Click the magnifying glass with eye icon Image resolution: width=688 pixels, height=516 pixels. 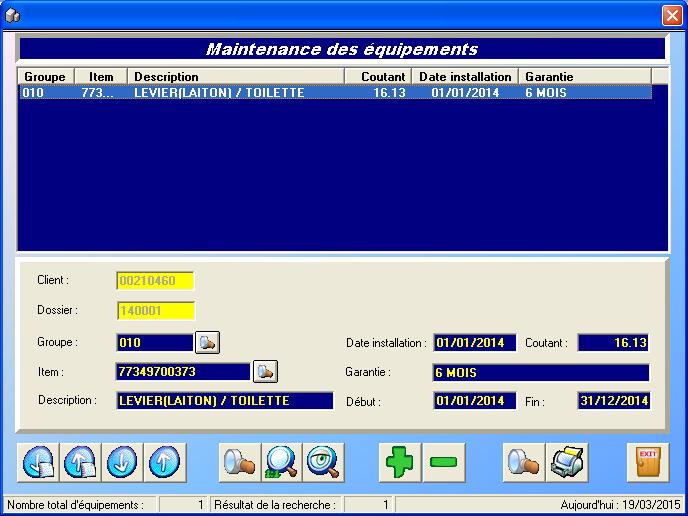coord(323,462)
